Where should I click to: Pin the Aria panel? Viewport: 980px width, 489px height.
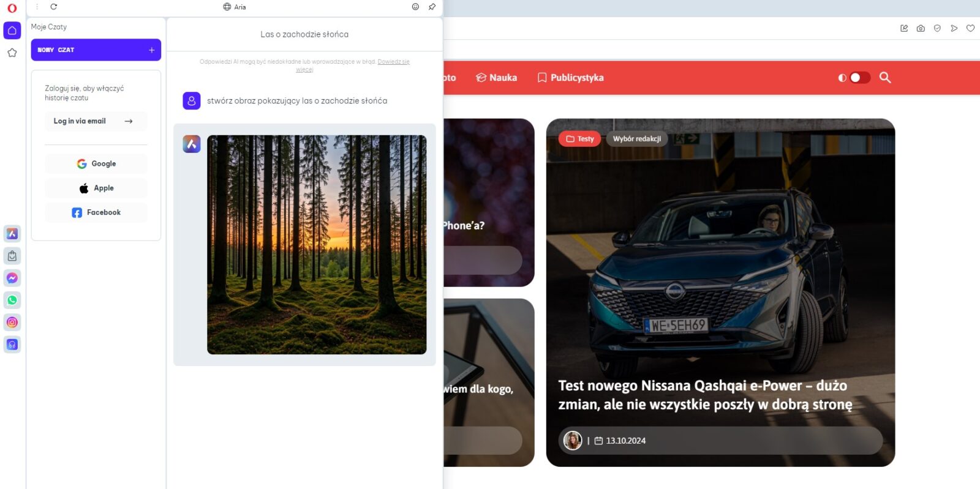coord(432,7)
